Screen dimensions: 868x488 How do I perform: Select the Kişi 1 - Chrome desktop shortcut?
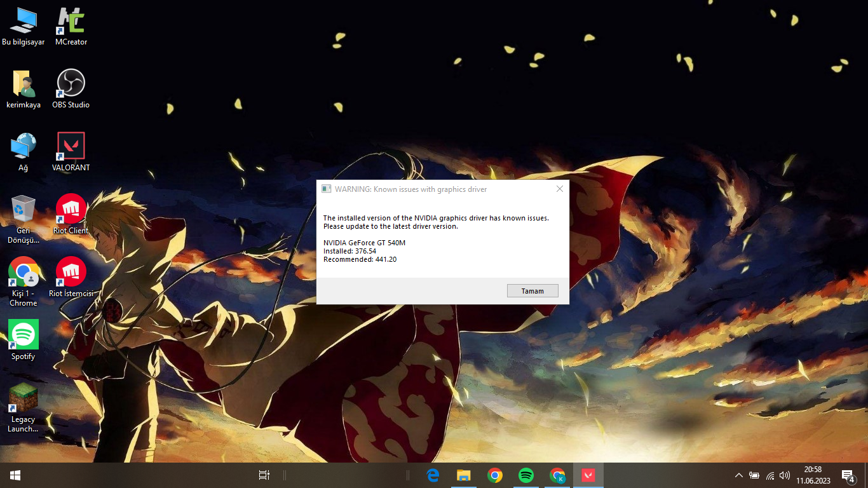click(24, 282)
